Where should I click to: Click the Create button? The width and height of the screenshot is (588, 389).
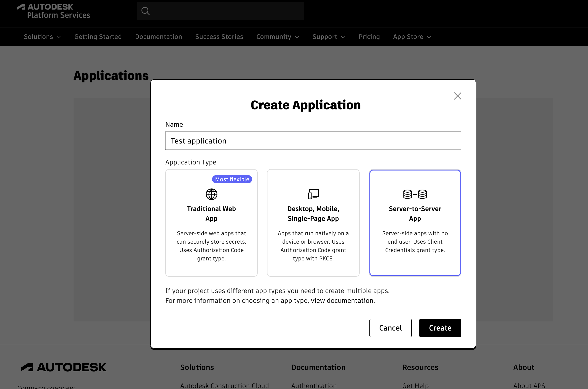440,328
